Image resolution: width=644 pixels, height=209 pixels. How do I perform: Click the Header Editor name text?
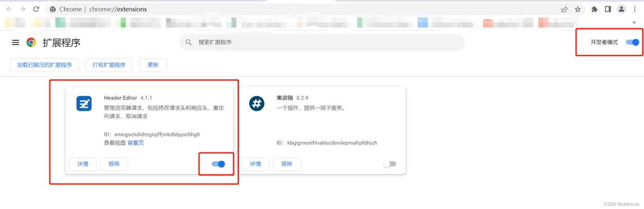(121, 98)
